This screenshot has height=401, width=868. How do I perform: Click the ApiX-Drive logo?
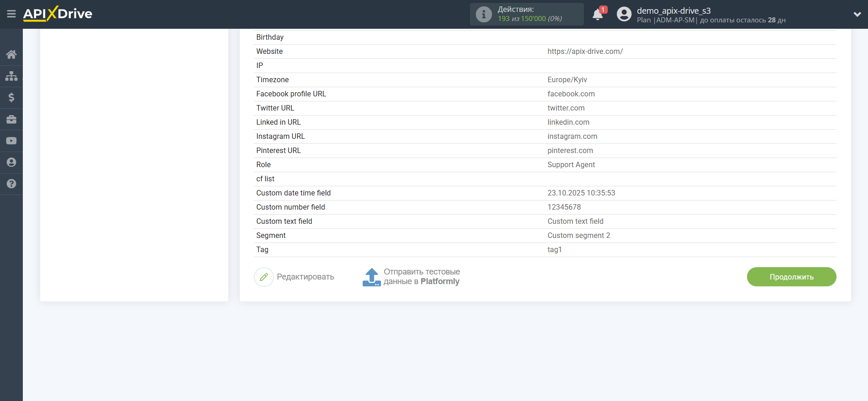pos(58,14)
